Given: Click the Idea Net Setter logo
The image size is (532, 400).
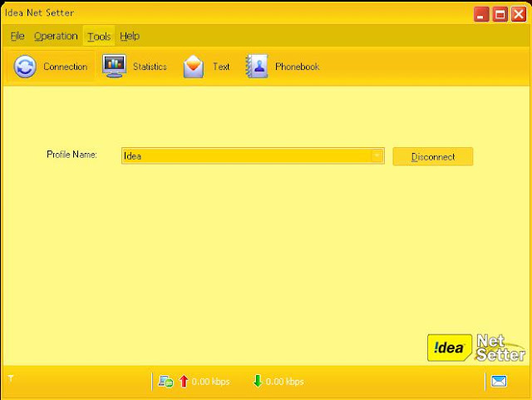Looking at the screenshot, I should point(476,348).
